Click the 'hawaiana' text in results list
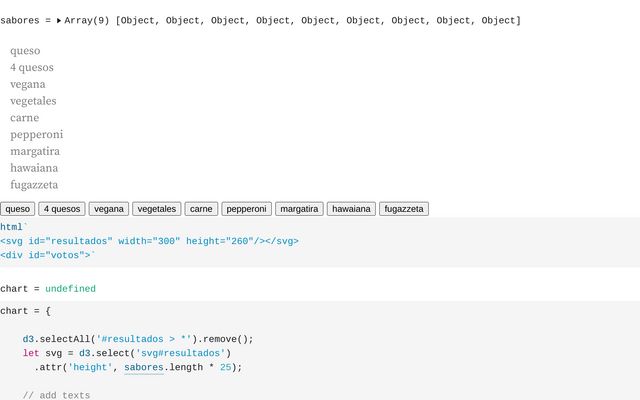 tap(34, 168)
